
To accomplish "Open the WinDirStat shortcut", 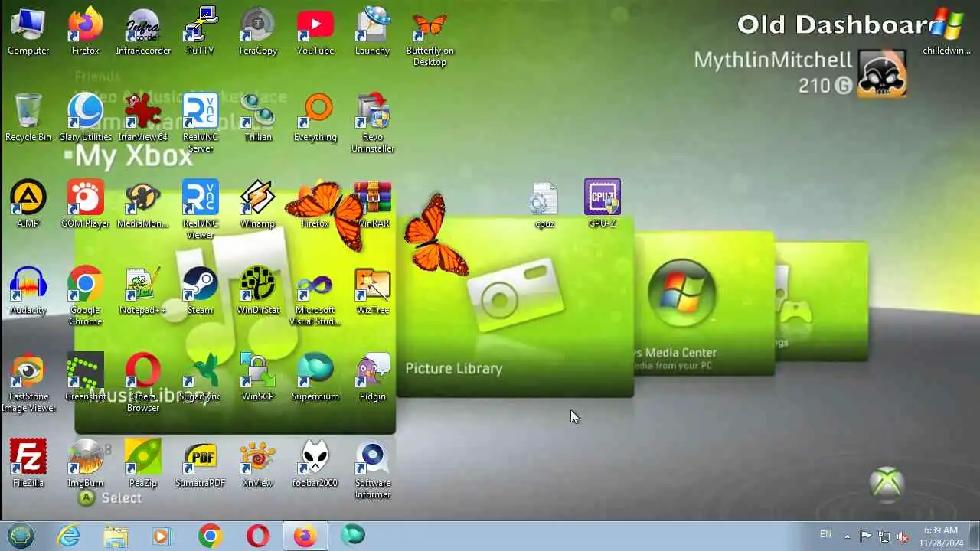I will pyautogui.click(x=257, y=291).
